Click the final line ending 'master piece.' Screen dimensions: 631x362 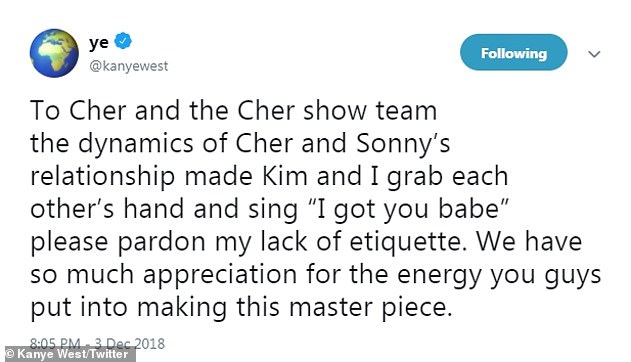241,308
